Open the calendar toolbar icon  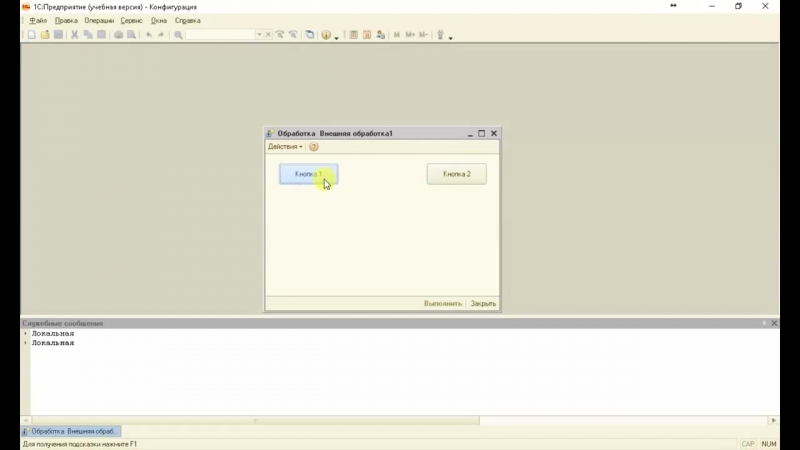tap(367, 35)
